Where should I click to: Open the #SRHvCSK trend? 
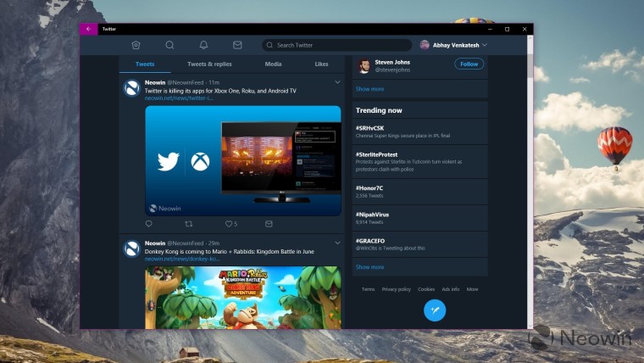[x=419, y=131]
